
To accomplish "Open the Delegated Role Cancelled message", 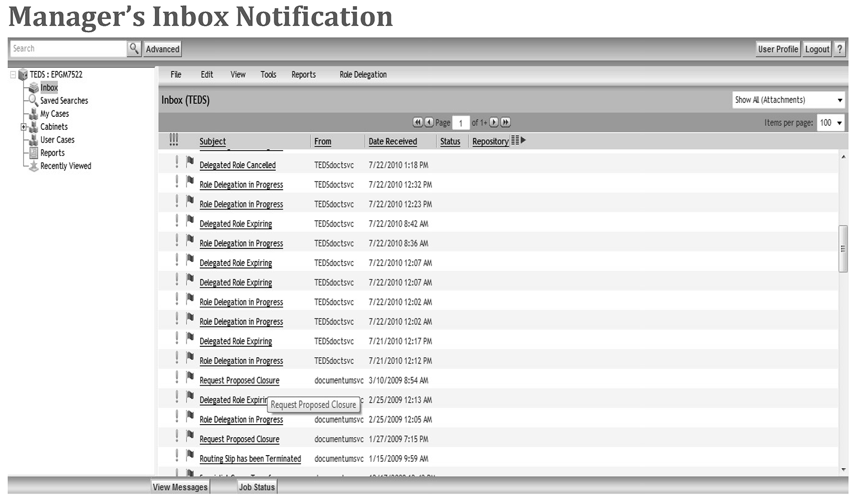I will 237,165.
